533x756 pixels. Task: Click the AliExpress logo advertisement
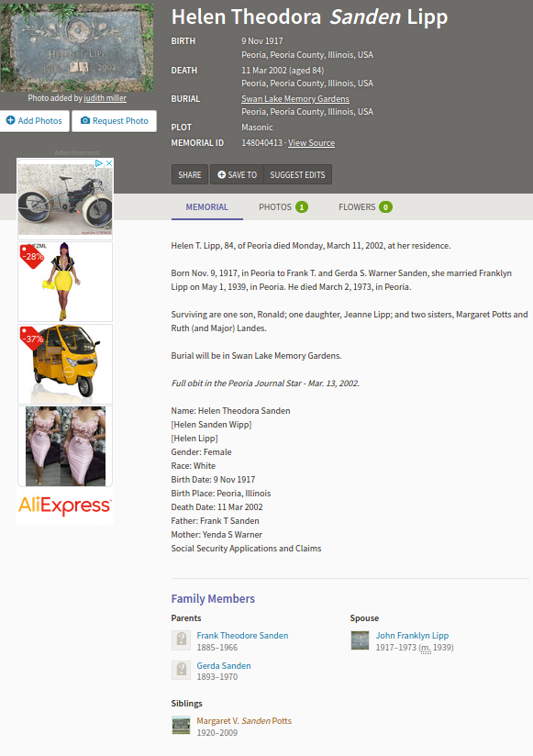pos(65,506)
